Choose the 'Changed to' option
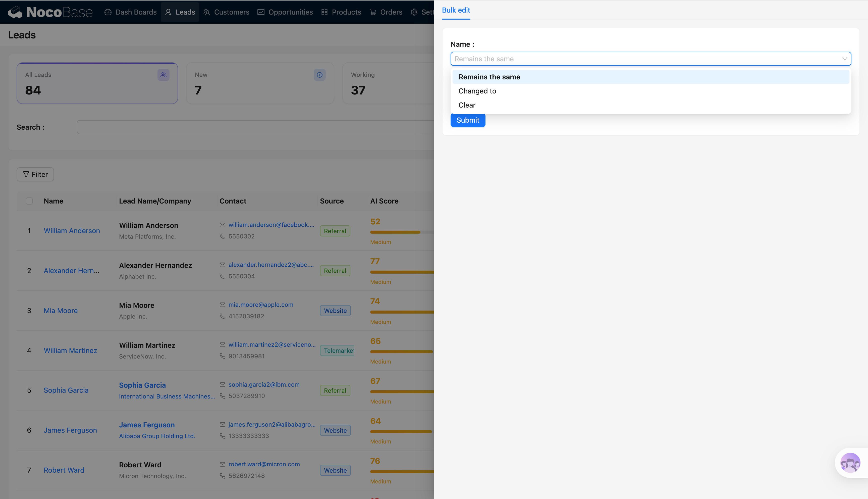868x499 pixels. pos(477,91)
